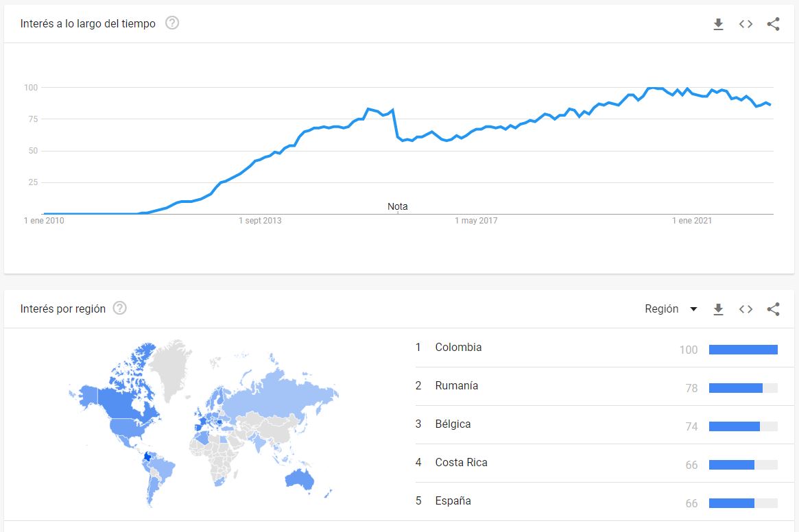Open embed code for region panel
The height and width of the screenshot is (532, 799).
point(746,309)
